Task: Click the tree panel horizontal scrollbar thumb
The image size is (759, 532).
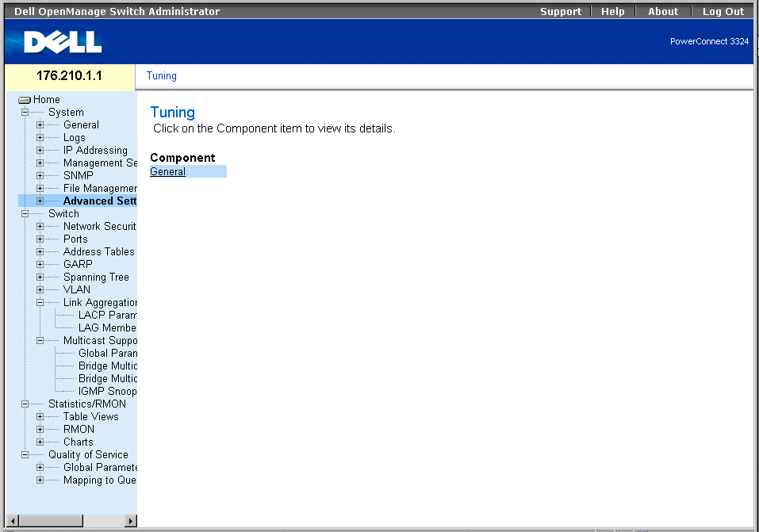Action: point(52,521)
